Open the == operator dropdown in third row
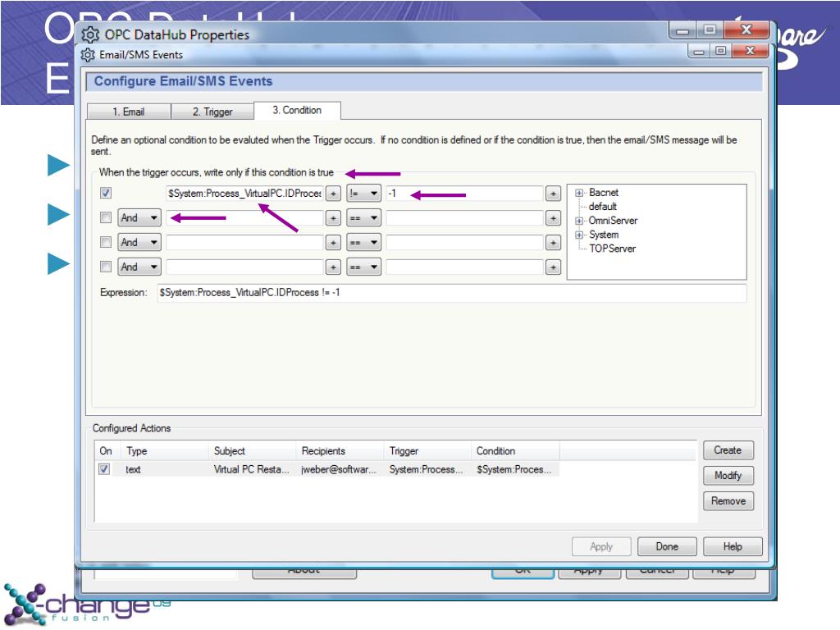Viewport: 840px width, 630px height. click(x=363, y=243)
